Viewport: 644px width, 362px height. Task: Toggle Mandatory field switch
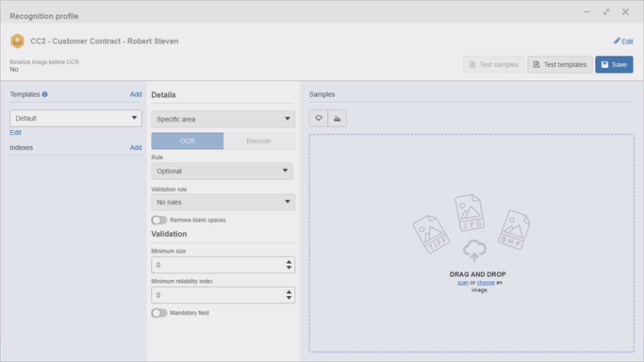(159, 313)
